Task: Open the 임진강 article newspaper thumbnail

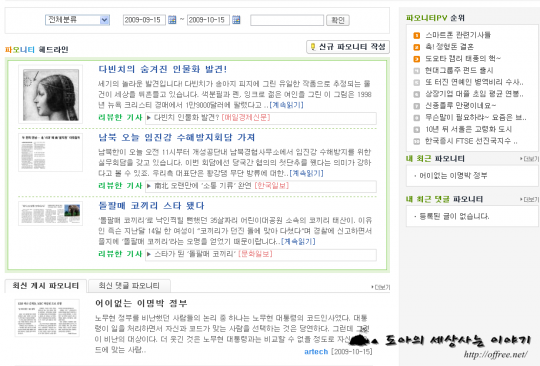Action: (51, 152)
